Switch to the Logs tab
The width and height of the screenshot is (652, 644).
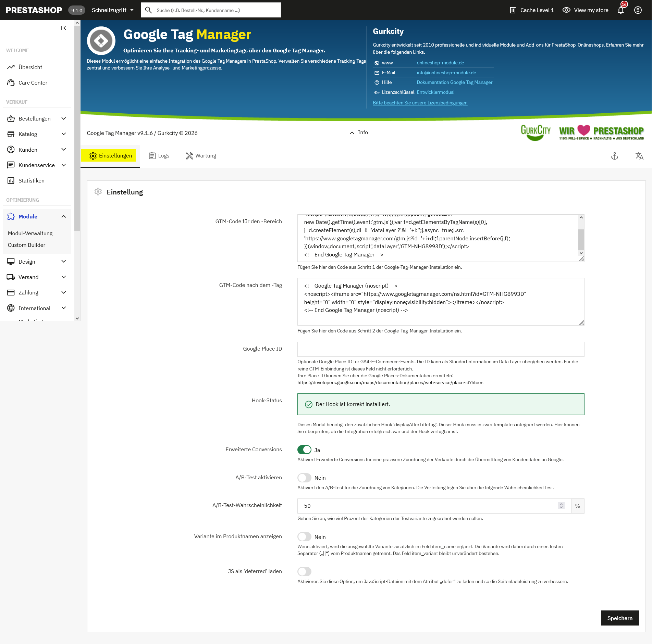[159, 156]
